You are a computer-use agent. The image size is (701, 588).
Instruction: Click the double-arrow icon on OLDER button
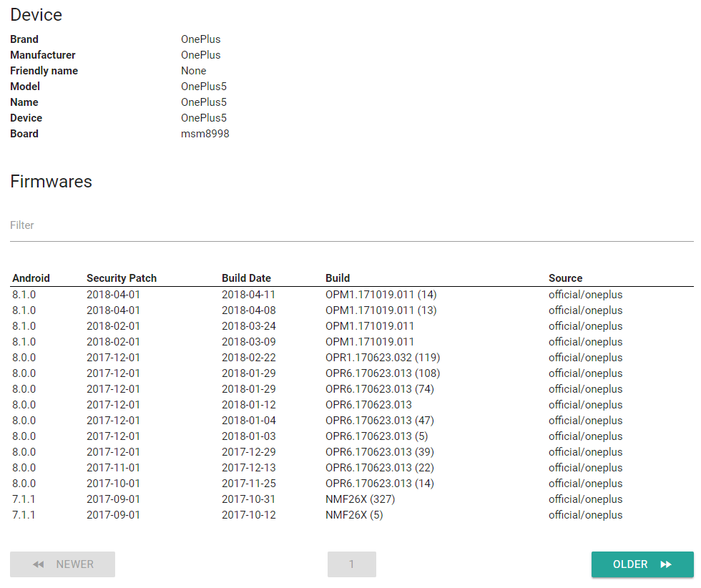666,564
